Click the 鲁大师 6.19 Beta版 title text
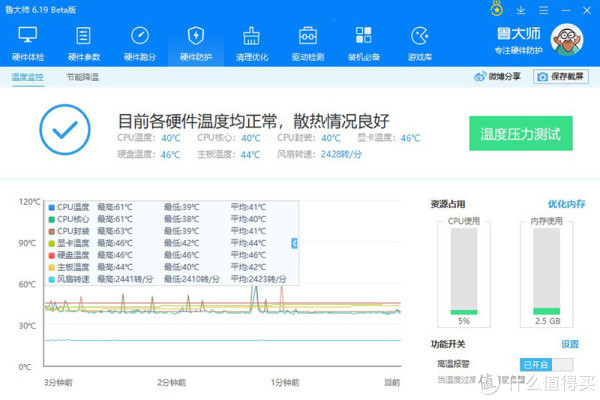 point(41,10)
